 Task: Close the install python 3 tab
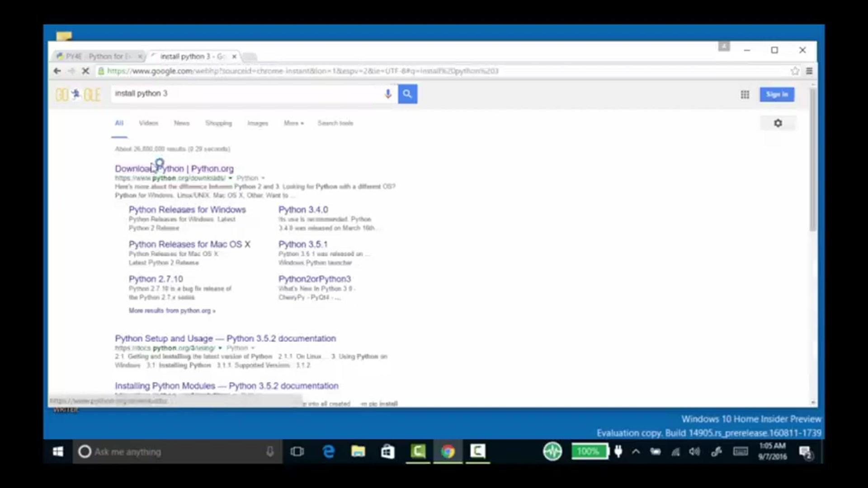click(234, 56)
